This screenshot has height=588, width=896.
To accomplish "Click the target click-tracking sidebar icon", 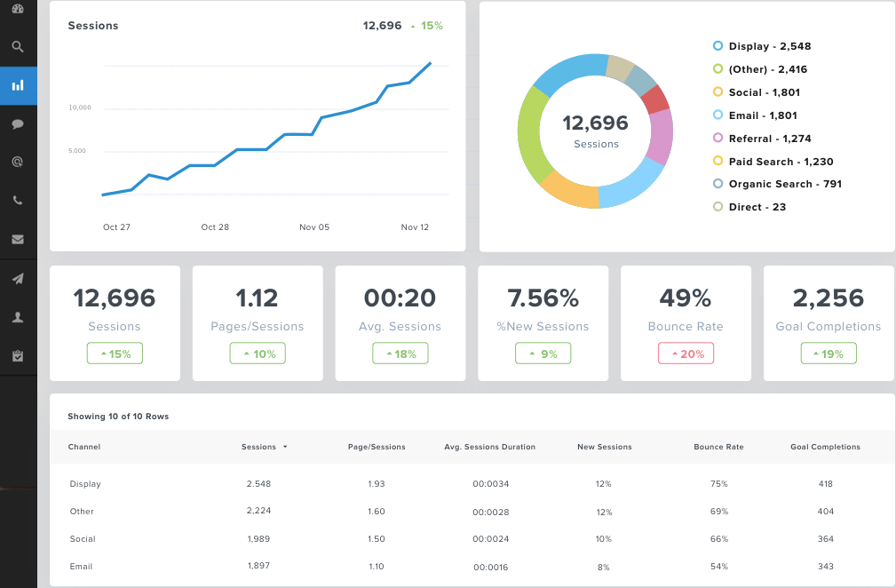I will [18, 163].
